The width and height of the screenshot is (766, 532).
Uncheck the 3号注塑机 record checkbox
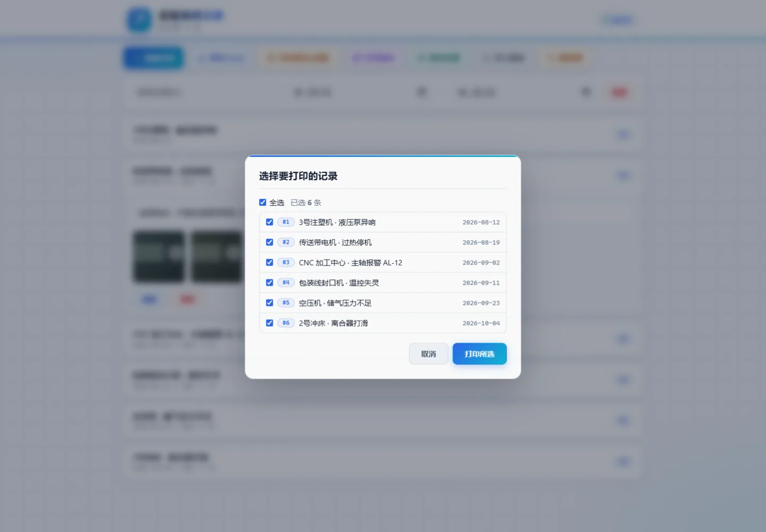tap(270, 222)
